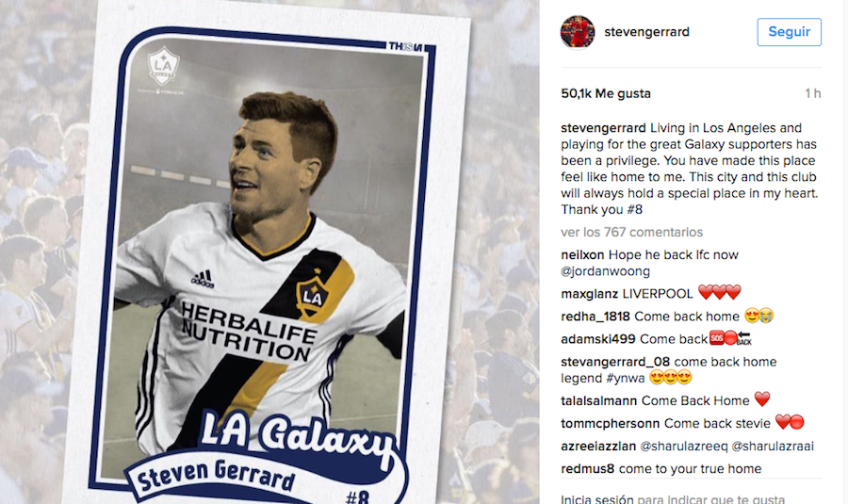Viewport: 848px width, 504px height.
Task: Follow the #ynwa hashtag link
Action: coord(626,378)
